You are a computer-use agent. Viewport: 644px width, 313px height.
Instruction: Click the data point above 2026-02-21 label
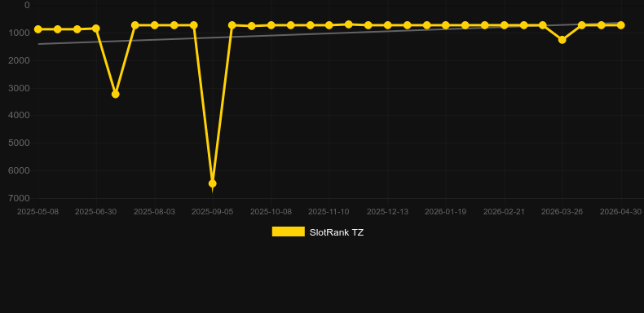pos(504,25)
